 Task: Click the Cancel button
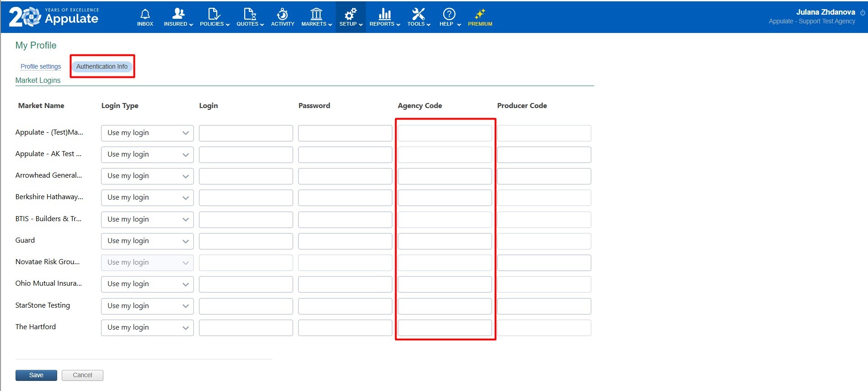(82, 375)
